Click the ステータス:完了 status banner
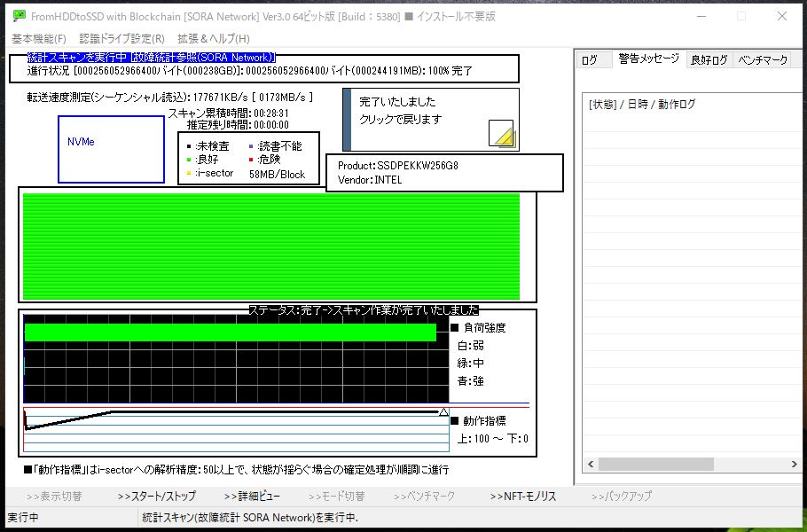Screen dimensions: 807x532 coord(364,310)
